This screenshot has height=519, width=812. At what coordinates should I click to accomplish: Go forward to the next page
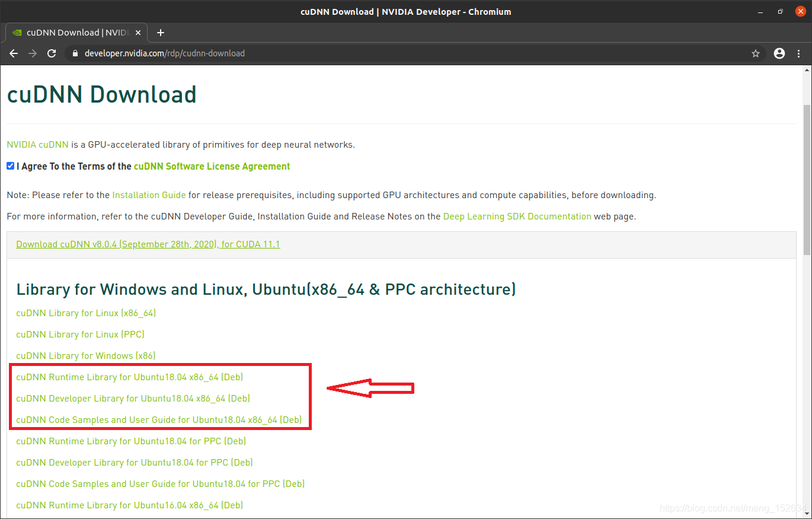[x=33, y=53]
